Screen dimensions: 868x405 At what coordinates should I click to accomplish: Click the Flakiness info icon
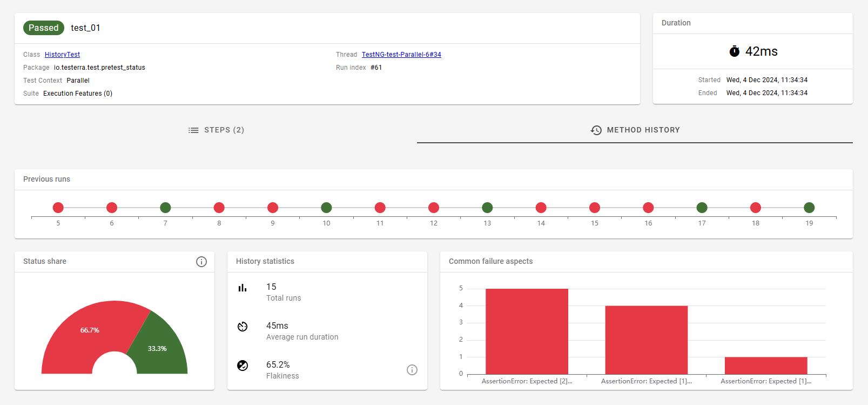point(412,370)
